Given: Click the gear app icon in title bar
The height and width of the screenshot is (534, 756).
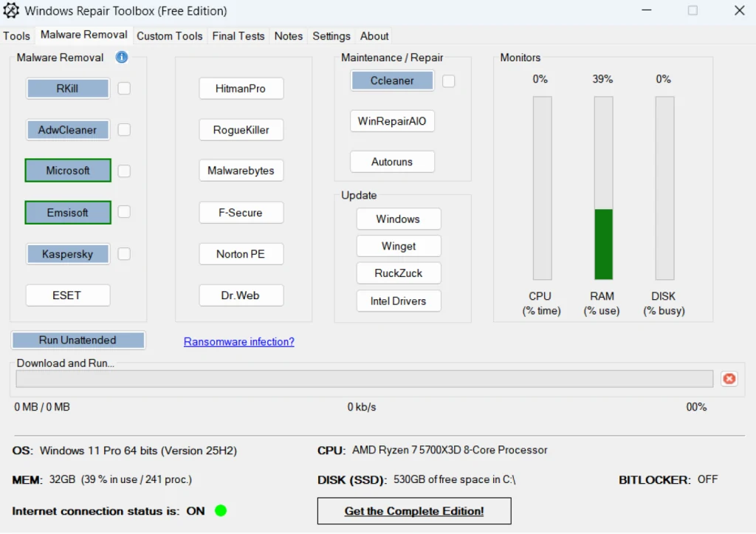Looking at the screenshot, I should (11, 11).
